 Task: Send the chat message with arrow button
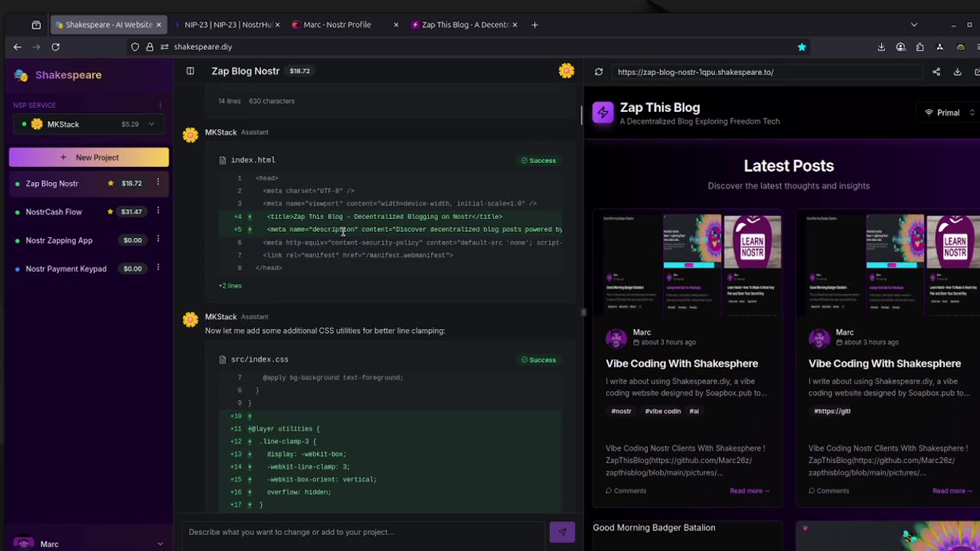[x=562, y=532]
